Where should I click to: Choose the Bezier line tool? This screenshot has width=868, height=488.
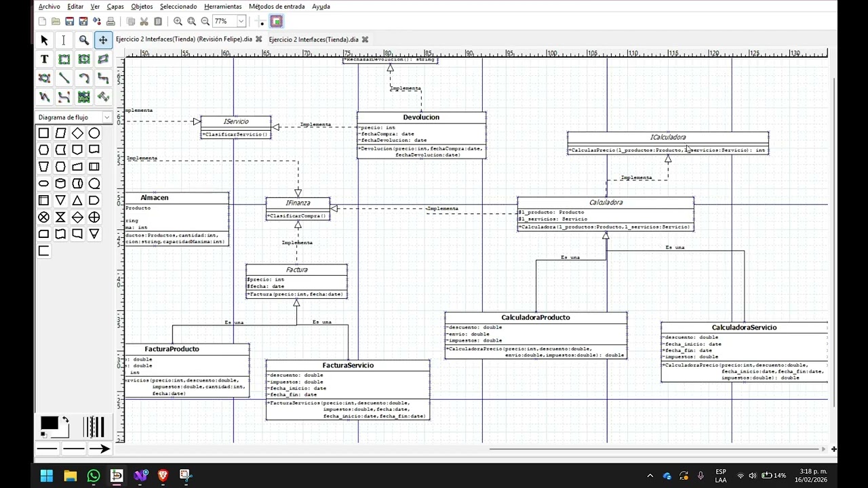[64, 97]
